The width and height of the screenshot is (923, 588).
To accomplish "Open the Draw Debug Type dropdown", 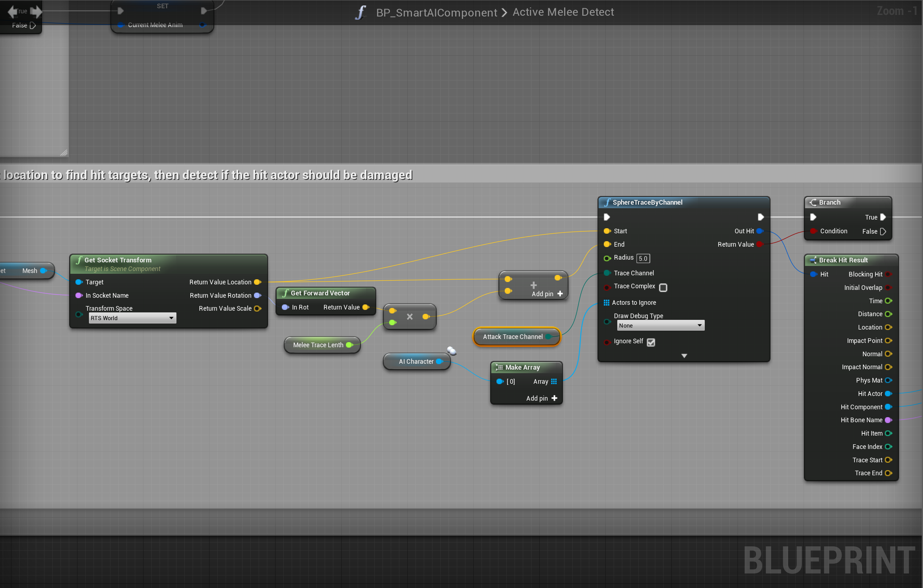I will 660,326.
